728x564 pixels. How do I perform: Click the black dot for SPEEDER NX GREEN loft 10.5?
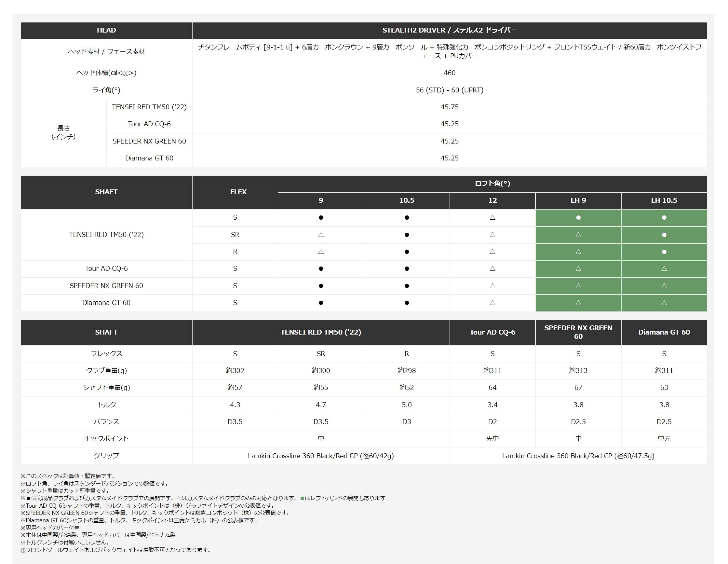(x=407, y=286)
